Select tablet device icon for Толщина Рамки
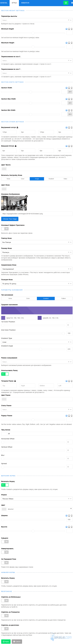 pyautogui.click(x=69, y=381)
